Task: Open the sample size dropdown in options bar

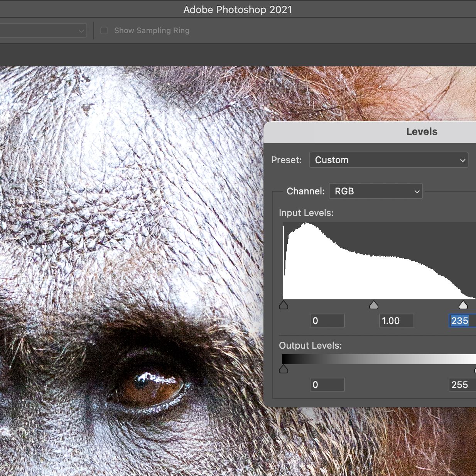Action: (43, 30)
